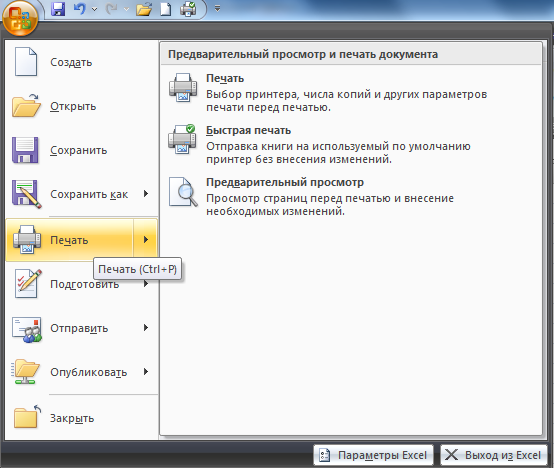This screenshot has height=468, width=554.
Task: Click the round Office button
Action: 20,18
